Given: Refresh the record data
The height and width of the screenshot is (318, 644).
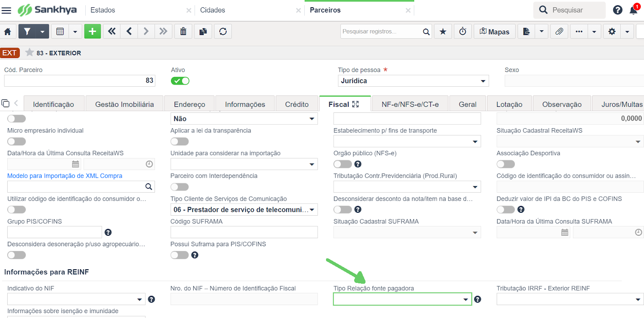Looking at the screenshot, I should coord(223,31).
